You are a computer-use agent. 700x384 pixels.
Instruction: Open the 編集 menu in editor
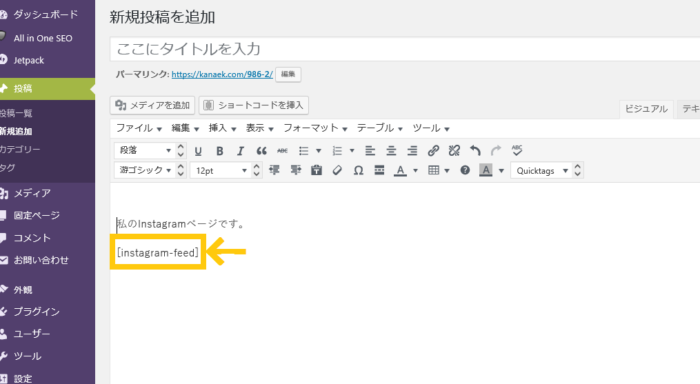pos(185,128)
